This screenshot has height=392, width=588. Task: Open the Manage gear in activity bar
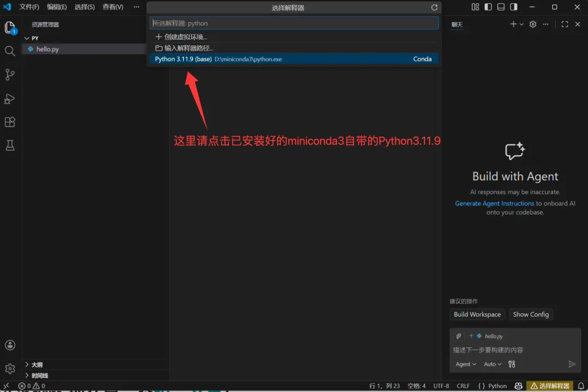[x=10, y=369]
